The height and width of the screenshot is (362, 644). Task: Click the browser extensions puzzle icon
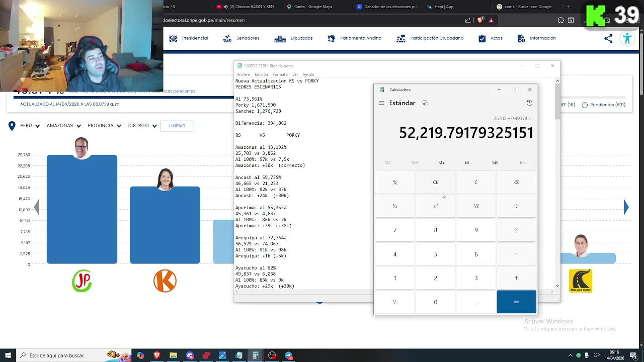560,20
